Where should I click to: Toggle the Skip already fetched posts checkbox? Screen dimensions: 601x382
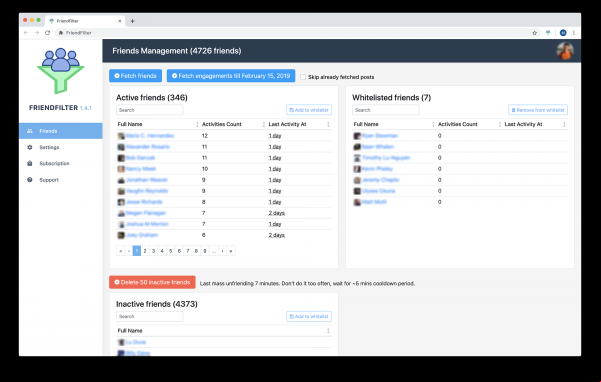click(x=303, y=77)
